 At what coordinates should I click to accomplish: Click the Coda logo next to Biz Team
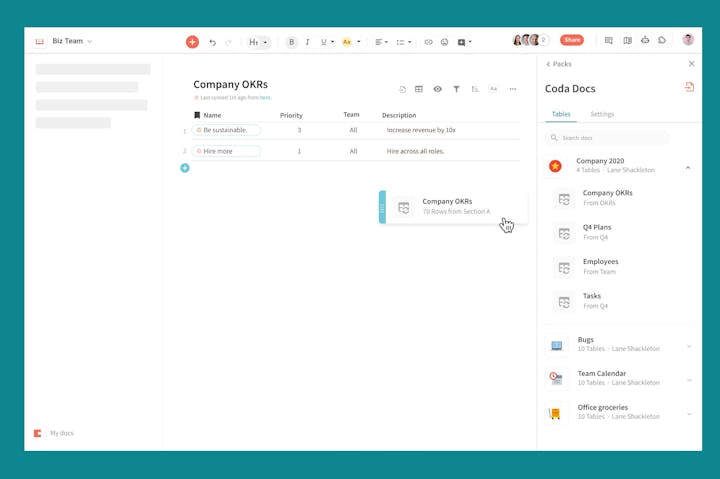tap(39, 41)
